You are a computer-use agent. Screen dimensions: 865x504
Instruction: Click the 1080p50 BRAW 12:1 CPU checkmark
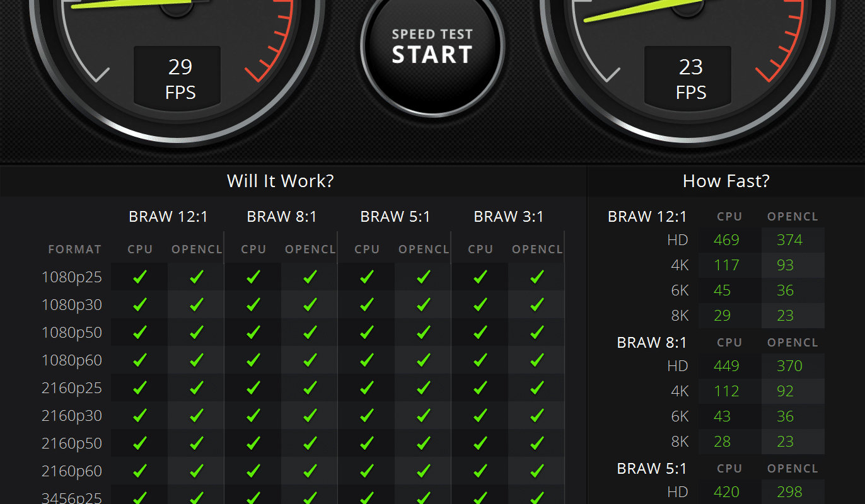pyautogui.click(x=140, y=332)
